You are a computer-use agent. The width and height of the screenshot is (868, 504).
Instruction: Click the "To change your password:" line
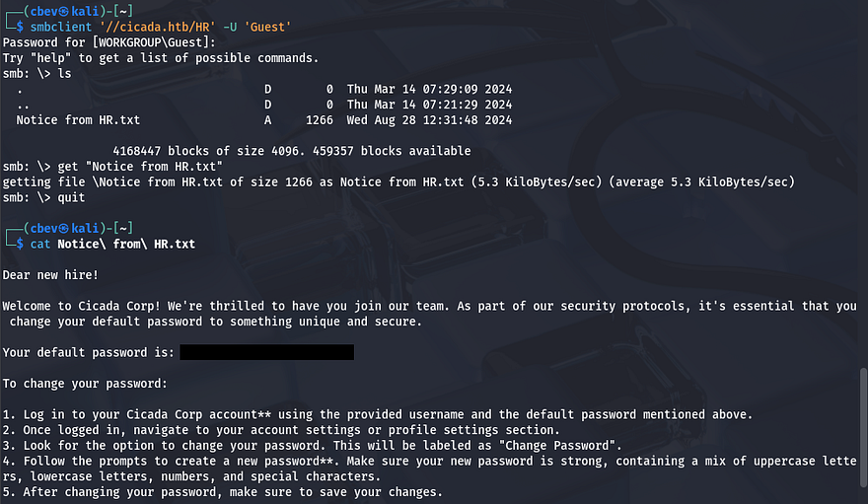85,383
